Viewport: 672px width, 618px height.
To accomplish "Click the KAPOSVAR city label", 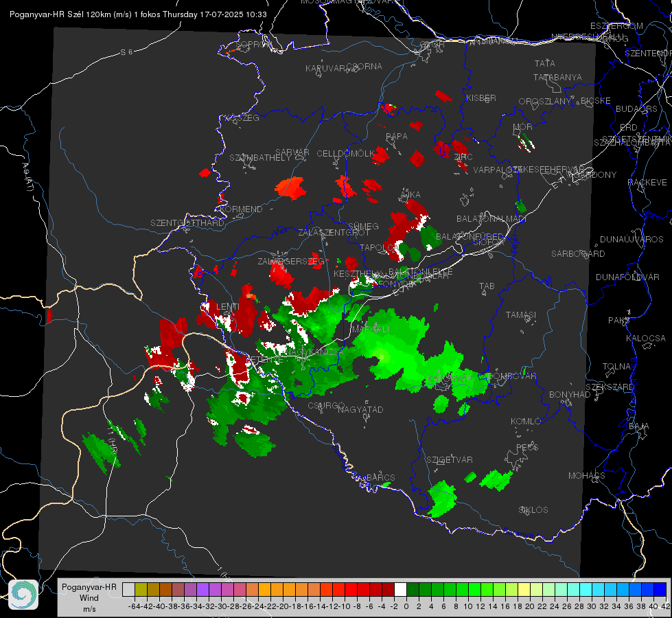I will 450,378.
